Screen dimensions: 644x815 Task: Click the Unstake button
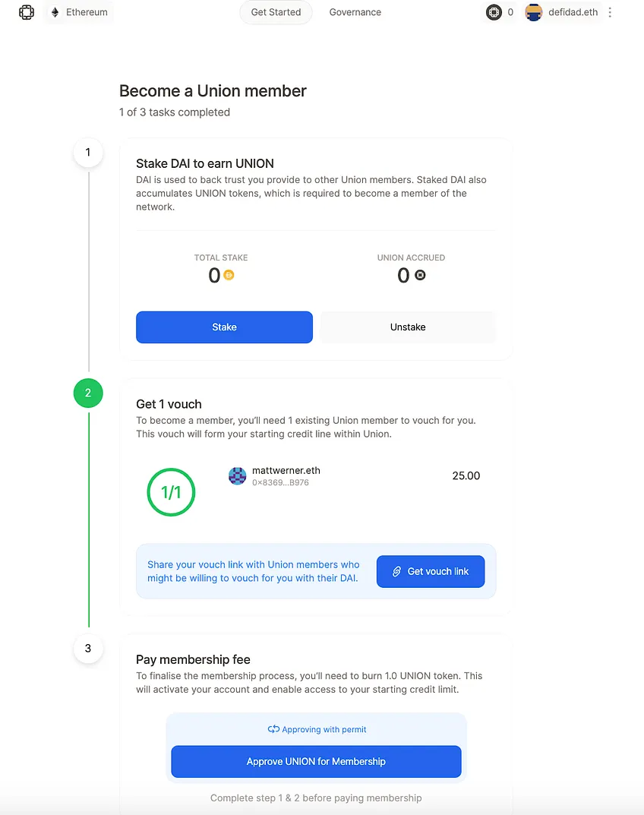[408, 327]
